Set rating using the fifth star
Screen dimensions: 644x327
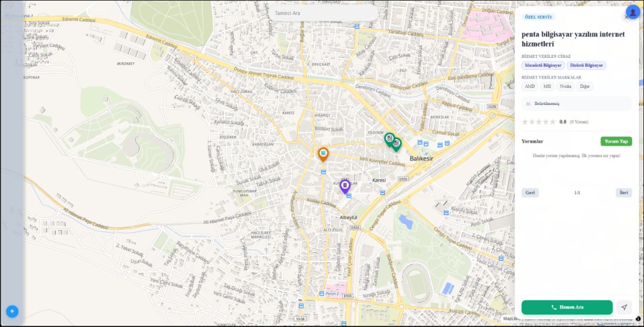click(552, 122)
